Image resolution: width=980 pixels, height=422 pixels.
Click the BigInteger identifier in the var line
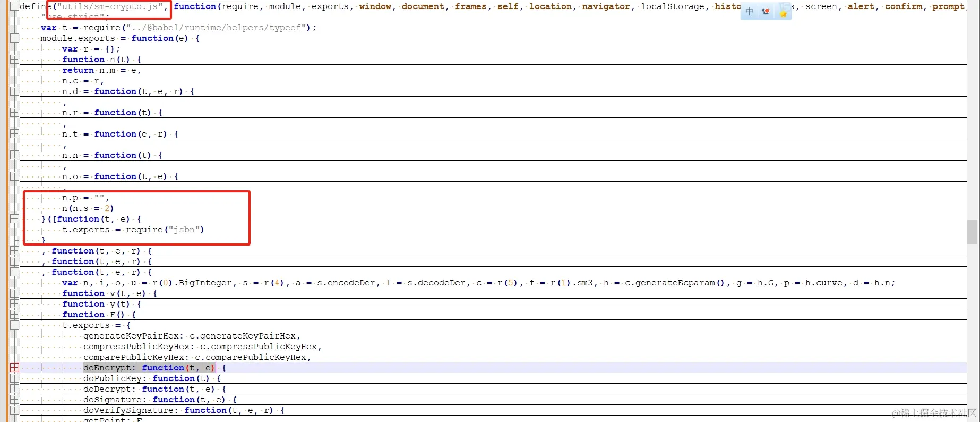pos(205,283)
